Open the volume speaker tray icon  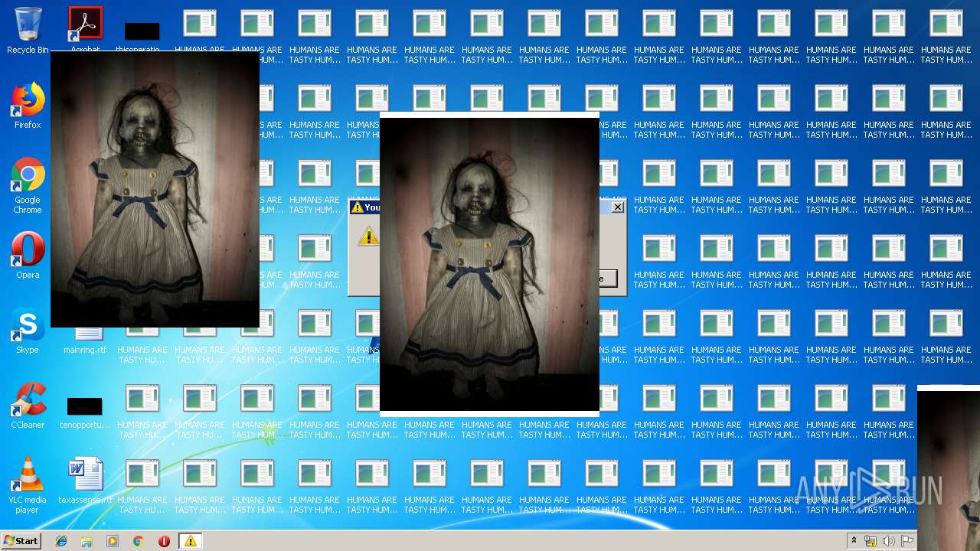(x=889, y=541)
